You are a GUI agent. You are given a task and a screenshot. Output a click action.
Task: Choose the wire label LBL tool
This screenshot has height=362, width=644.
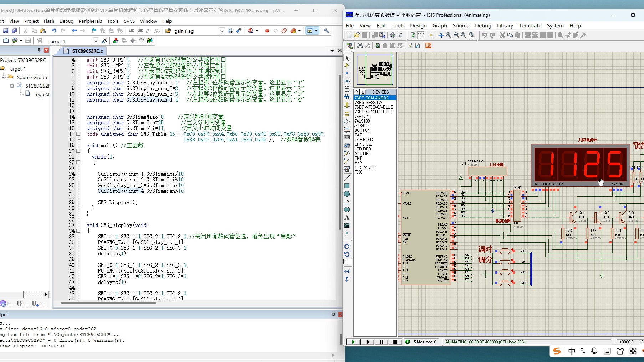coord(347,81)
